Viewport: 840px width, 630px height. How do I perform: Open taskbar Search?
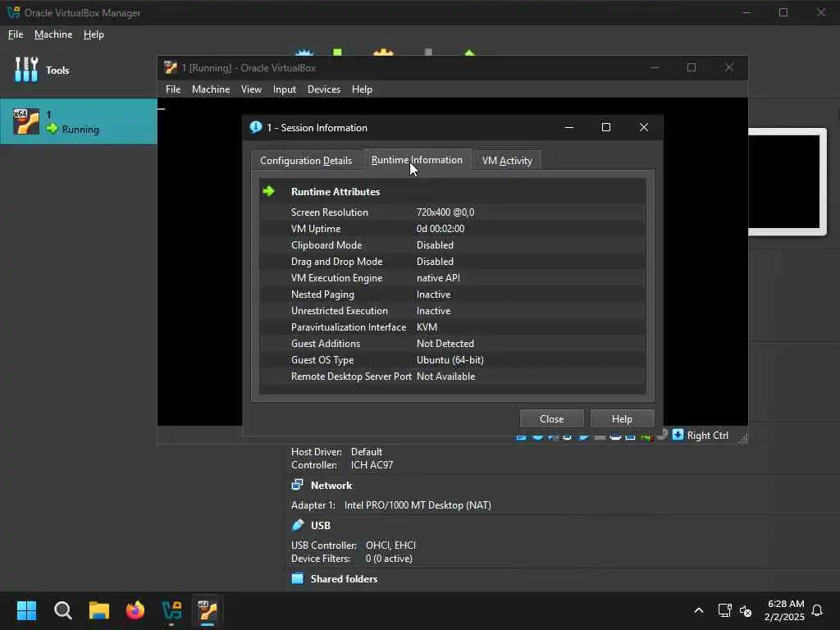point(62,610)
